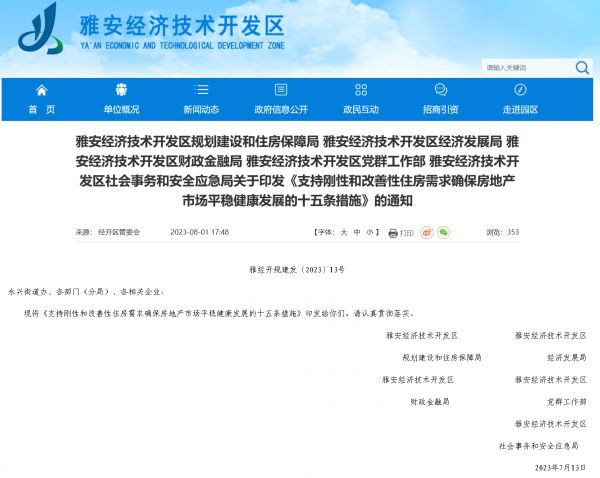Viewport: 600px width, 478px height.
Task: Click the compass icon above 走进园区
Action: 520,90
